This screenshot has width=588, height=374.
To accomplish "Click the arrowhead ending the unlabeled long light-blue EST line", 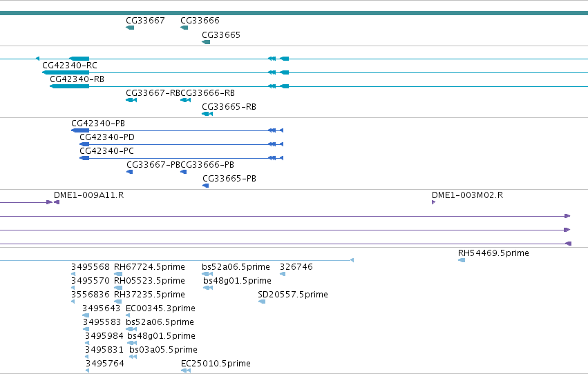I will 352,260.
